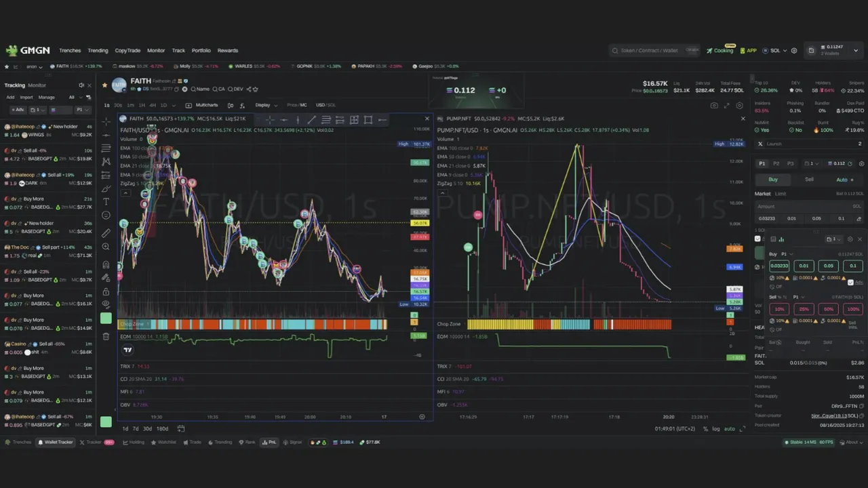This screenshot has height=488, width=868.
Task: Select the trend line tool in floating toolbar
Action: click(312, 120)
